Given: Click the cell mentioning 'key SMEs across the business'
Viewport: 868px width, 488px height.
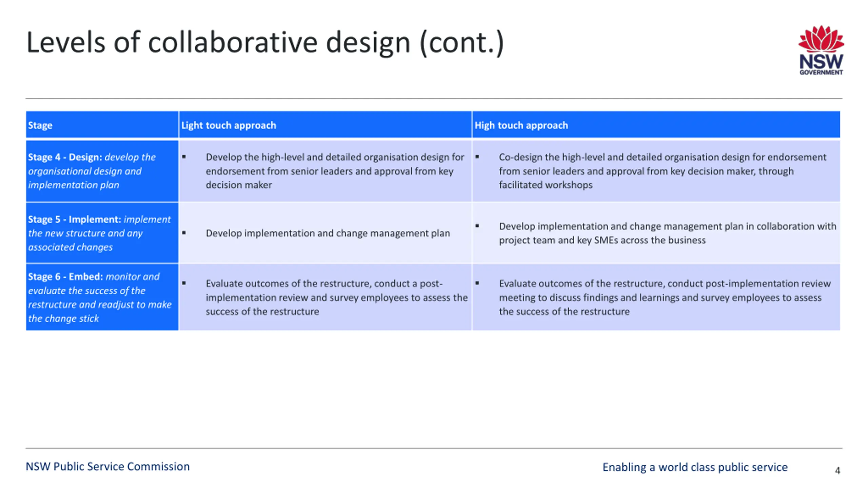Looking at the screenshot, I should pos(656,233).
